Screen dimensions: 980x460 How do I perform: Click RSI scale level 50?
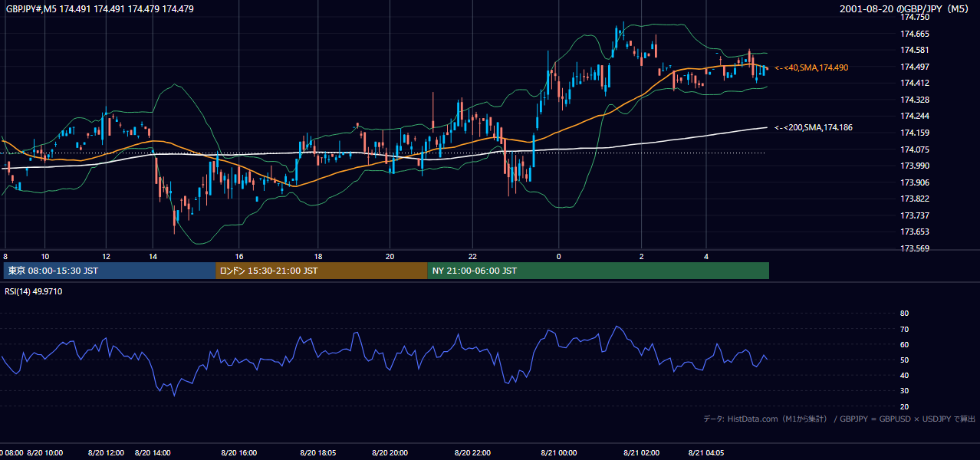tap(904, 360)
